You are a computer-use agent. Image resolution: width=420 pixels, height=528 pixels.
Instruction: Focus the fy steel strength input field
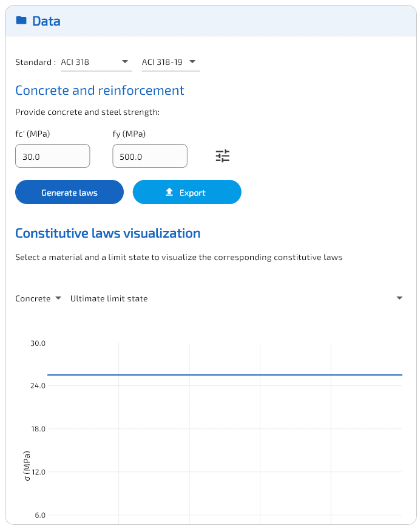pos(149,156)
